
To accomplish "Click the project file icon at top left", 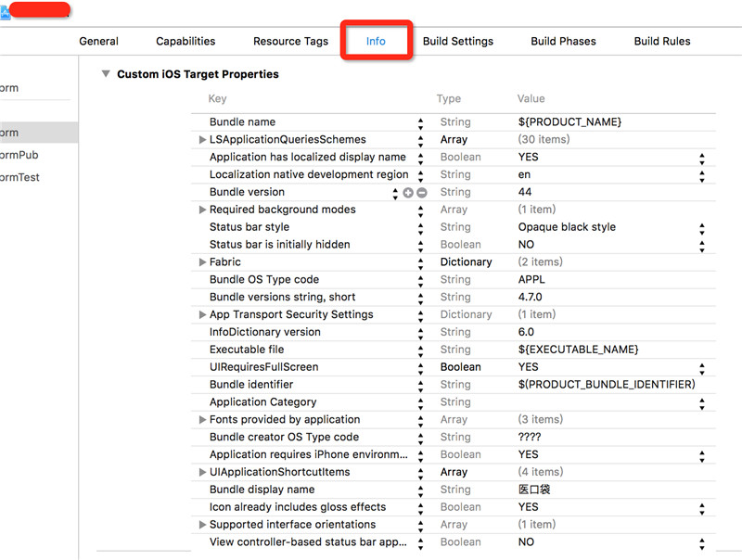I will tap(5, 12).
